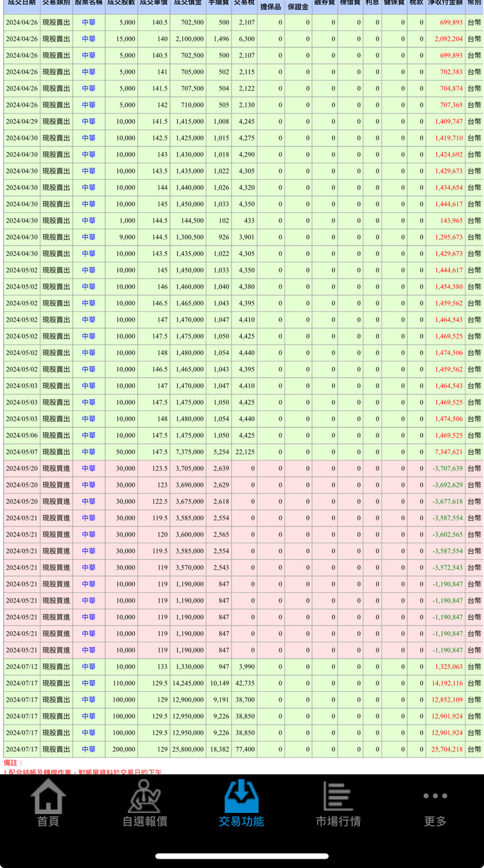Tap the transaction tax value 77,400
Viewport: 484px width, 868px height.
coord(245,749)
